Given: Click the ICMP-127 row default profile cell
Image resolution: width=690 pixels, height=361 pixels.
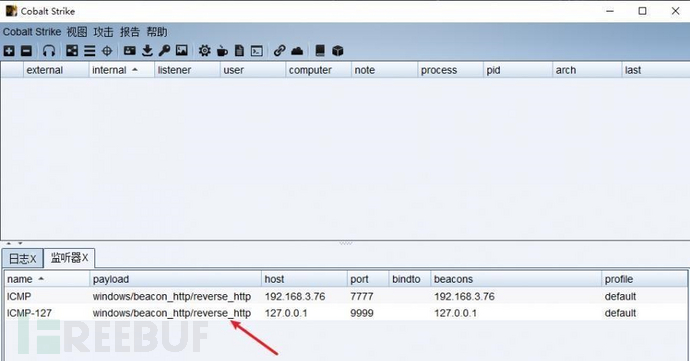Looking at the screenshot, I should [644, 313].
